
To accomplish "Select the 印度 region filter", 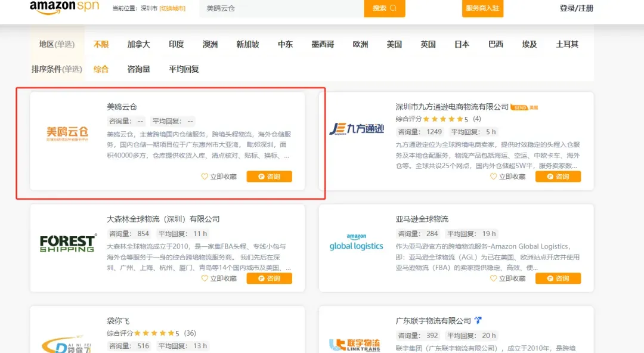I will [176, 44].
